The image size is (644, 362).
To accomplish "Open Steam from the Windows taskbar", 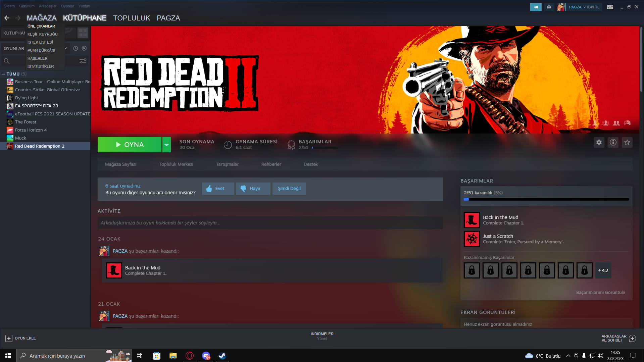I will (x=222, y=356).
